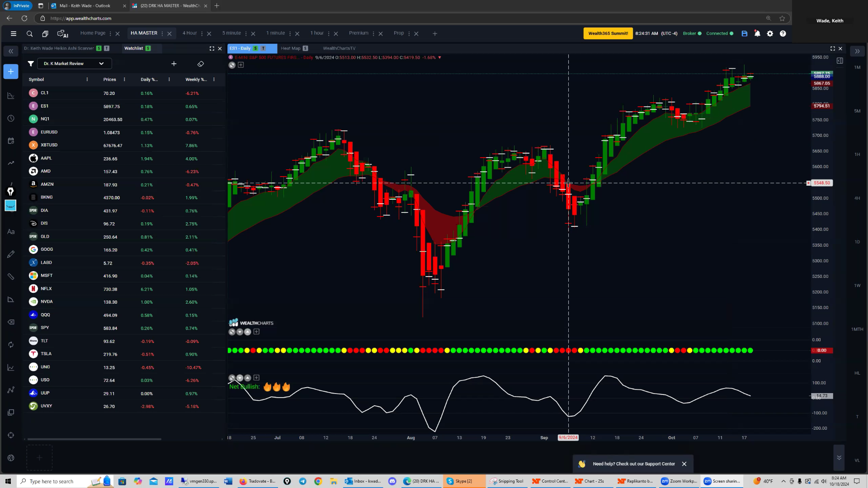Select the TSLA row in watchlist
The width and height of the screenshot is (868, 488).
[124, 354]
